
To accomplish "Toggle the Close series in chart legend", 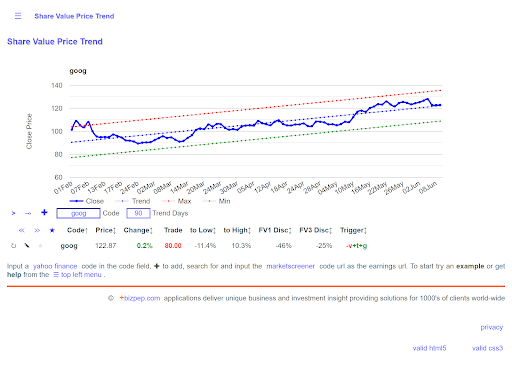I will (x=87, y=201).
